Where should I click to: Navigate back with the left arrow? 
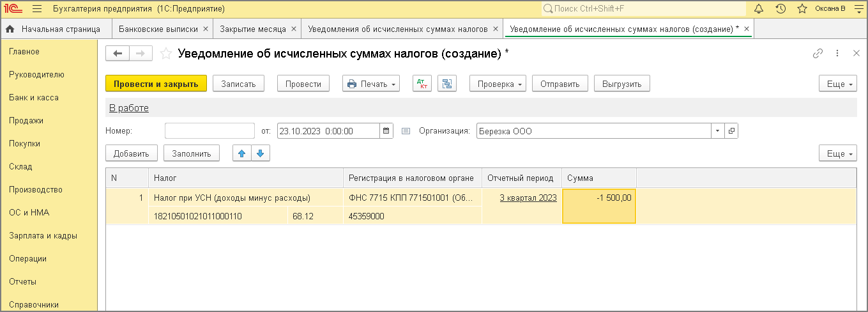point(118,54)
